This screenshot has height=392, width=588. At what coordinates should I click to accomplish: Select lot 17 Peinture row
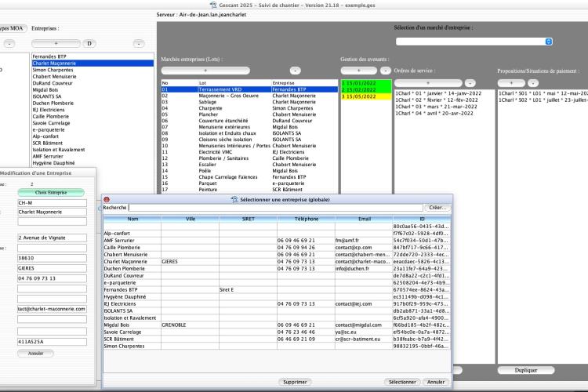[249, 190]
